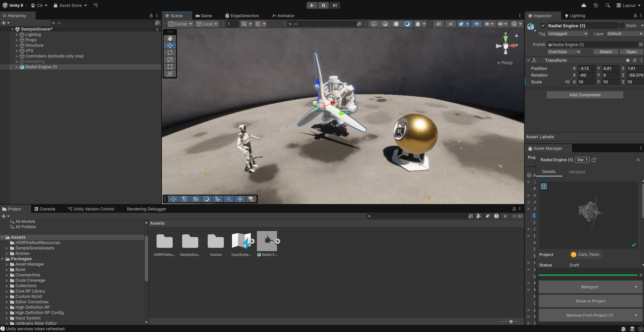Switch to the EdgeDetection tab

(x=242, y=16)
